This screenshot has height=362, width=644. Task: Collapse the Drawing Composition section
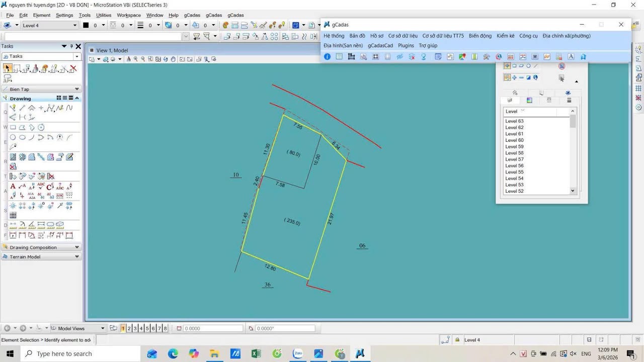pyautogui.click(x=76, y=247)
